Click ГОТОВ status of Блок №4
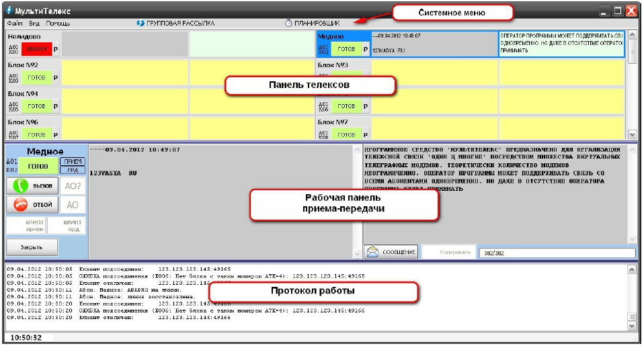 36,106
